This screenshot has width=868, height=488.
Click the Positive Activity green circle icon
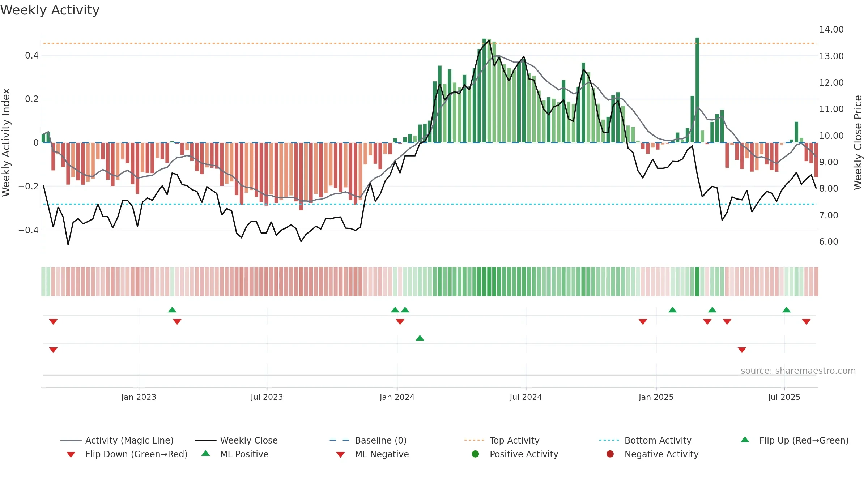point(476,454)
